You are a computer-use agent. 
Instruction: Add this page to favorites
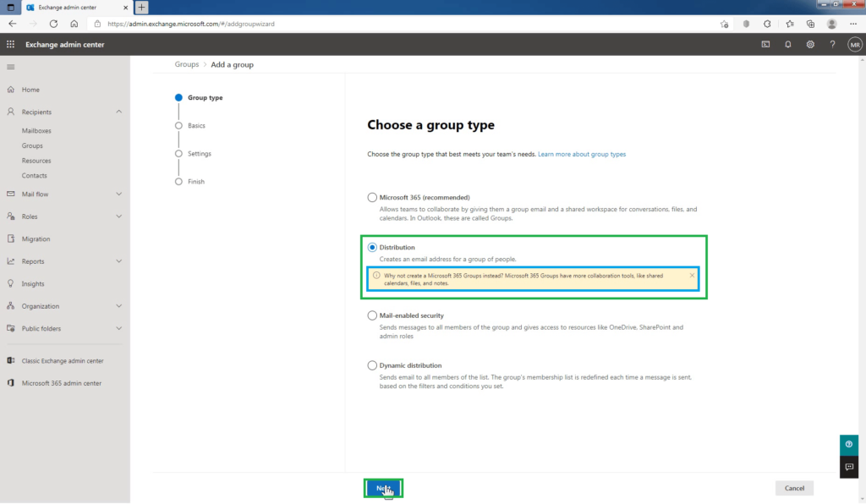[724, 24]
